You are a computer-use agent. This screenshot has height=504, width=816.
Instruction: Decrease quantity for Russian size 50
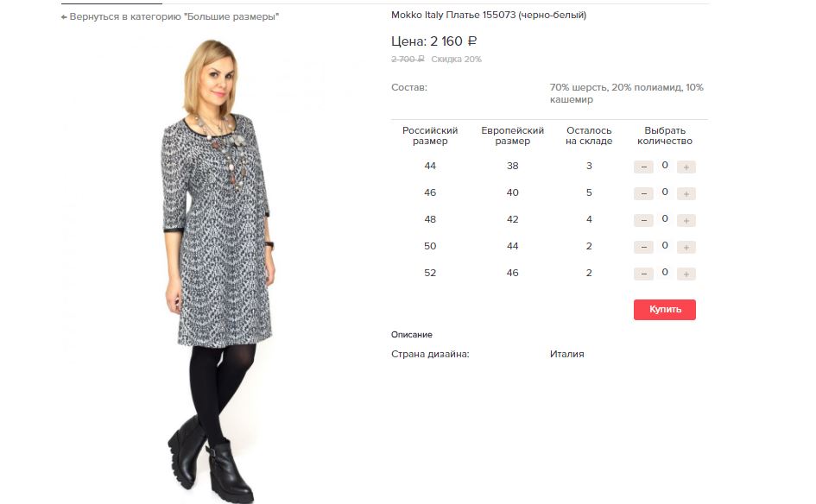pyautogui.click(x=643, y=248)
